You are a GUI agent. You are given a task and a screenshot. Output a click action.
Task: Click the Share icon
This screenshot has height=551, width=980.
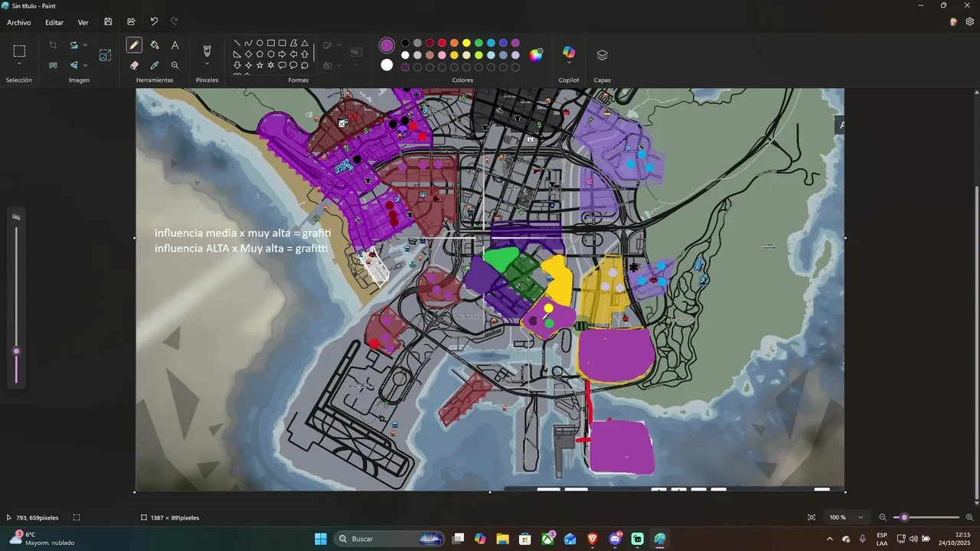131,22
